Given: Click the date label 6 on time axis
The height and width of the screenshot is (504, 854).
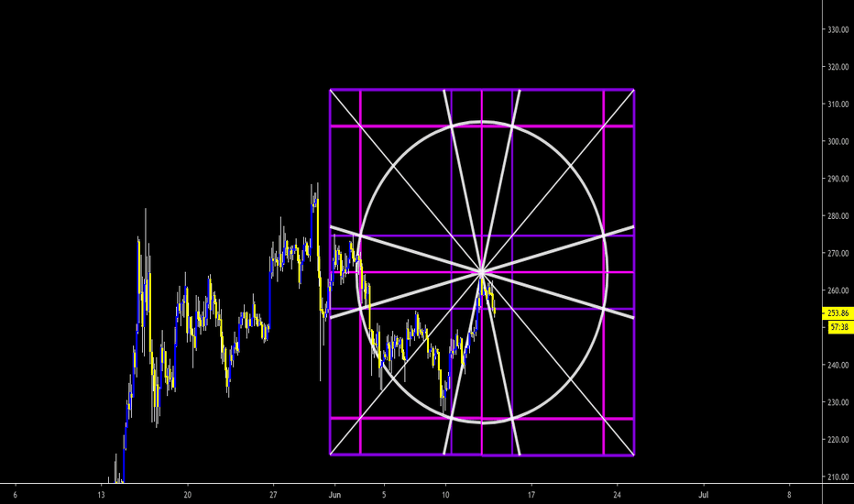Looking at the screenshot, I should pyautogui.click(x=15, y=495).
